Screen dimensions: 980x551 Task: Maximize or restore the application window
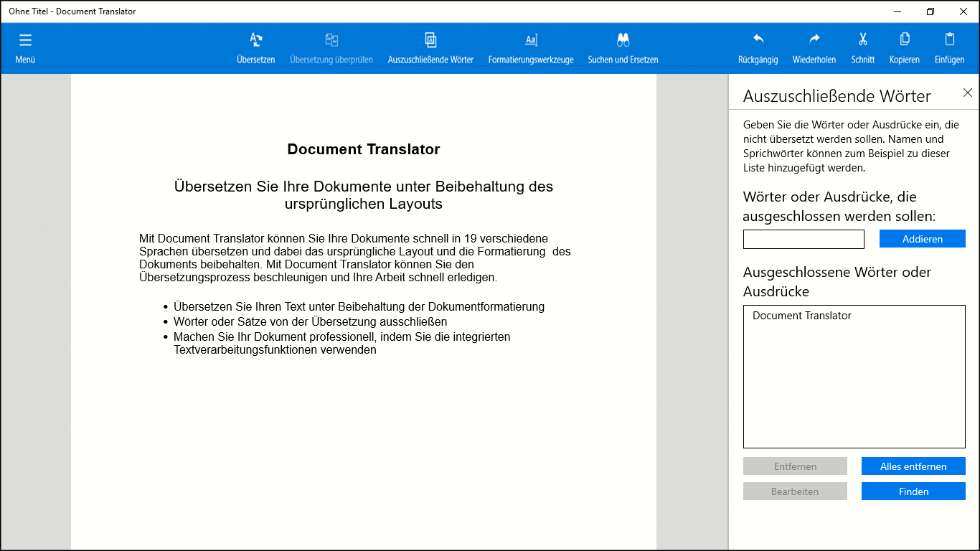[x=930, y=11]
